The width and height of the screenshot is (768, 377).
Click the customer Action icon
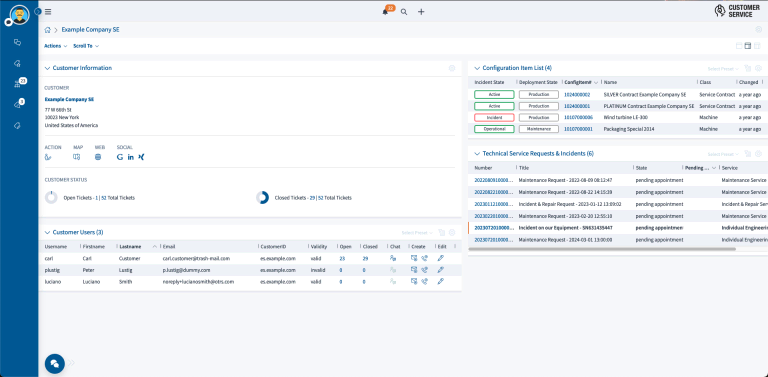click(x=48, y=157)
